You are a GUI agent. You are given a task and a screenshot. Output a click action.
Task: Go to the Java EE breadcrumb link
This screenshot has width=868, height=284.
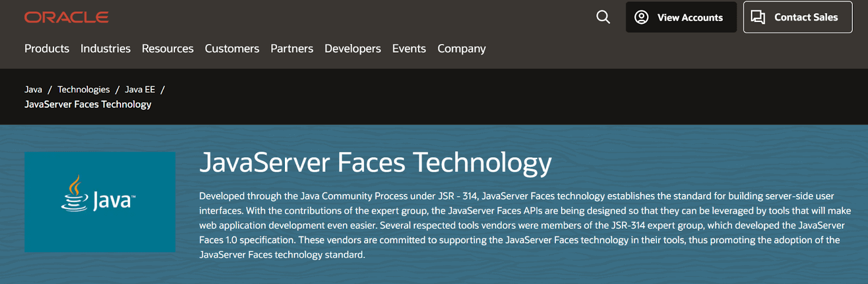pyautogui.click(x=140, y=89)
